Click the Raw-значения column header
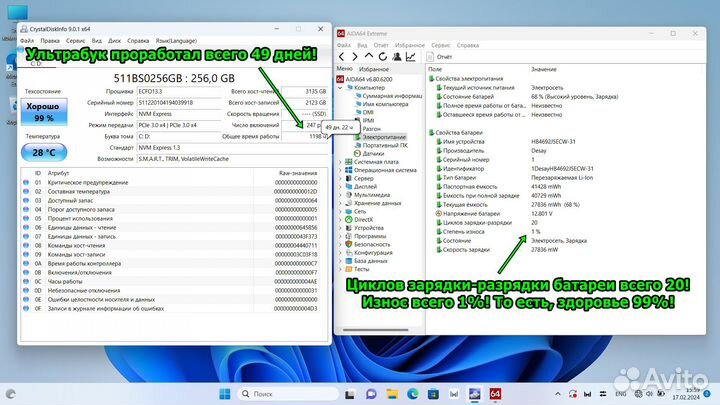 click(x=298, y=173)
